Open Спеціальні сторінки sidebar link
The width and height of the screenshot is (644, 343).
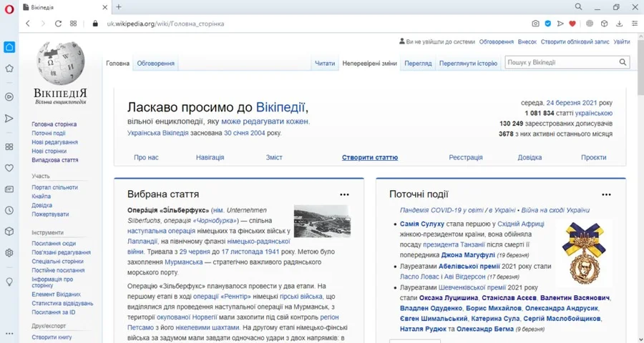[x=57, y=262]
